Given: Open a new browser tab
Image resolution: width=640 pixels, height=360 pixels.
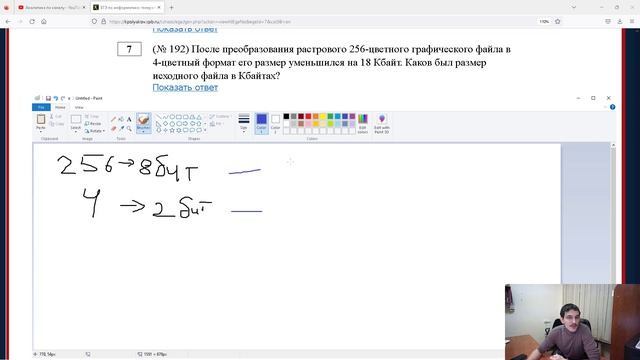Looking at the screenshot, I should click(x=171, y=7).
